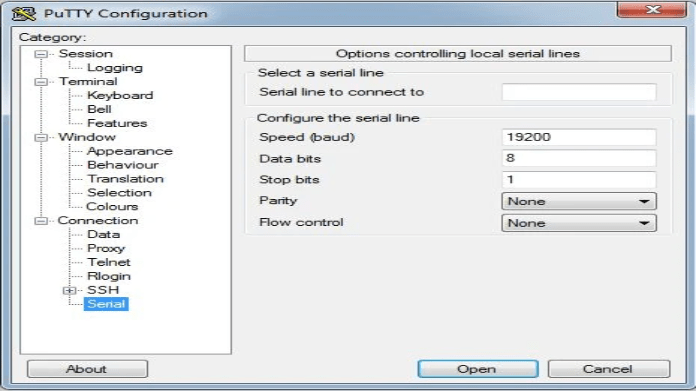Select the Colours category
This screenshot has width=696, height=391.
pyautogui.click(x=112, y=206)
